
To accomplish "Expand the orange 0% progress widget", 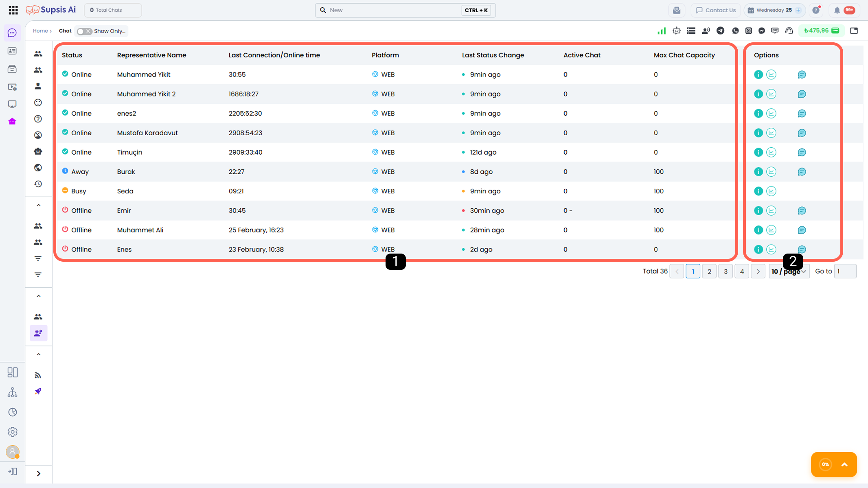I will coord(844,464).
